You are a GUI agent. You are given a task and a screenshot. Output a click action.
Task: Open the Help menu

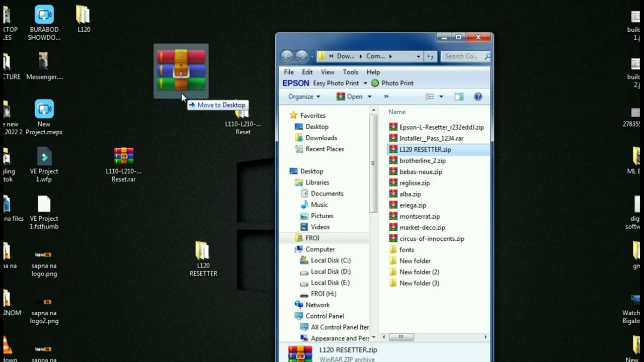click(x=373, y=72)
